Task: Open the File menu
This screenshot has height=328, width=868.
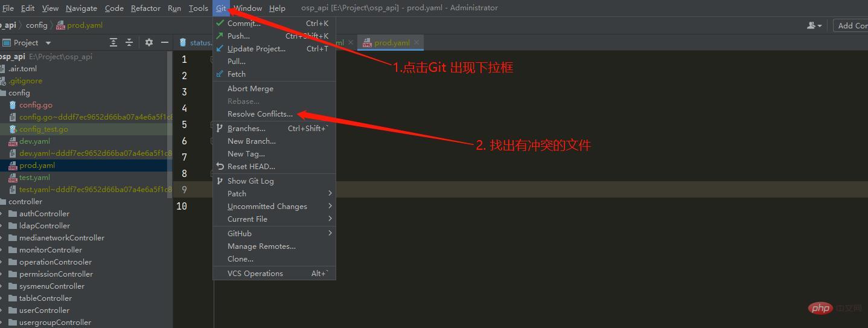Action: pyautogui.click(x=8, y=8)
